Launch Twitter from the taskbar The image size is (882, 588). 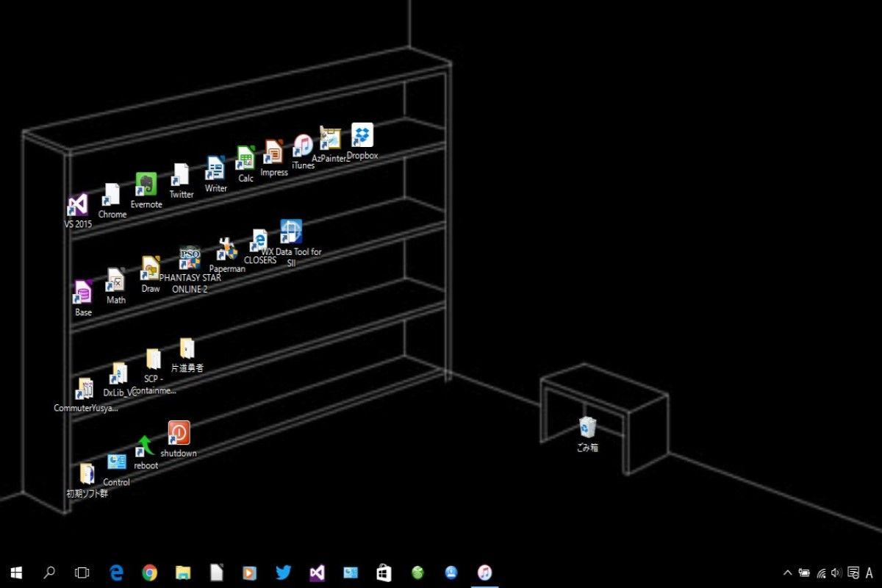[284, 573]
